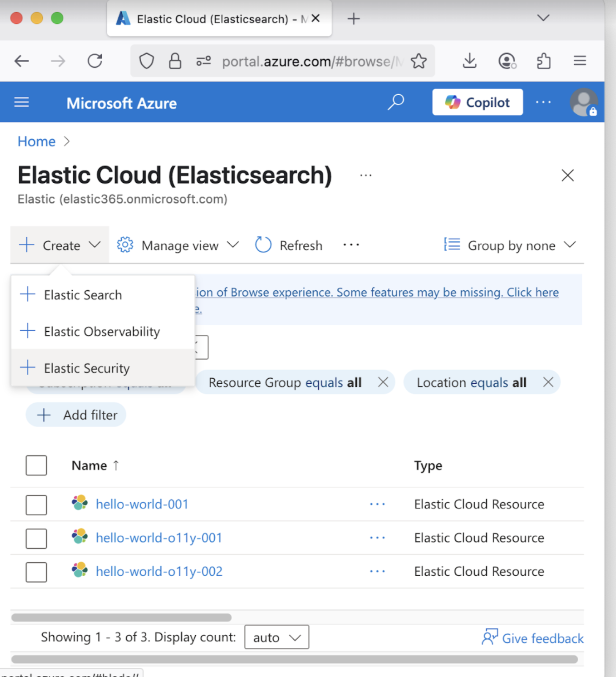Click the Elastic tenant name subtitle
The height and width of the screenshot is (677, 616).
coord(123,199)
